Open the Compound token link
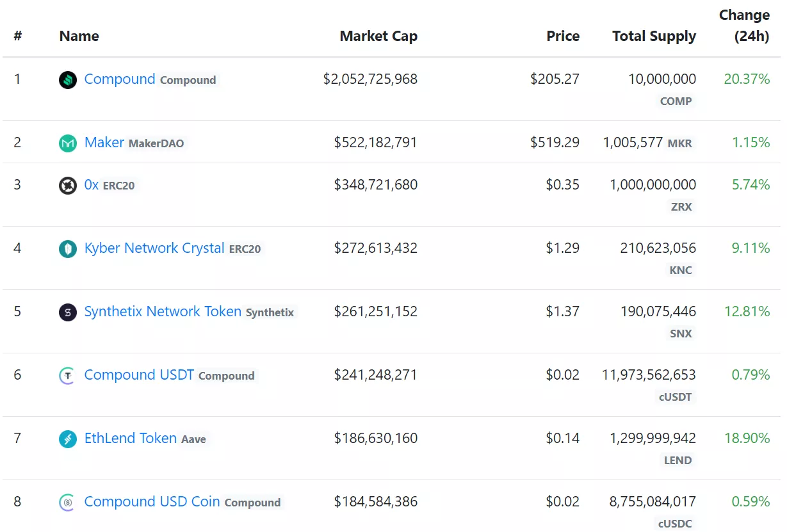Viewport: 787px width, 532px height. pyautogui.click(x=120, y=79)
